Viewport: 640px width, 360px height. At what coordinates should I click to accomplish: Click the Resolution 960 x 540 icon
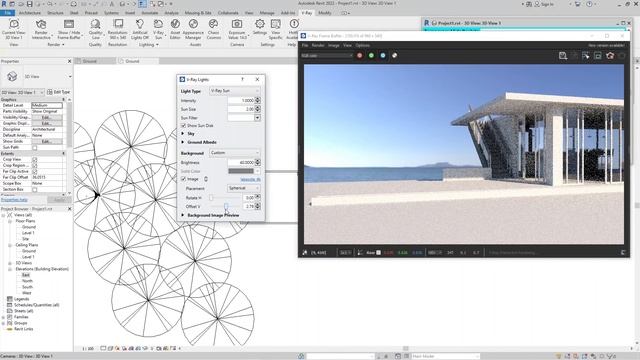(118, 24)
